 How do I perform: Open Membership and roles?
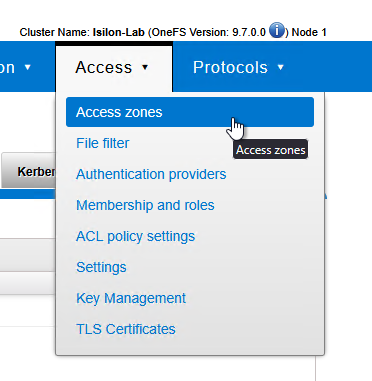145,205
